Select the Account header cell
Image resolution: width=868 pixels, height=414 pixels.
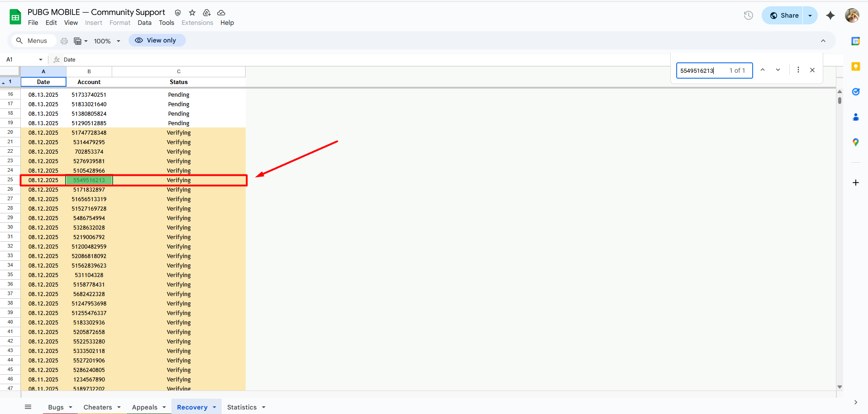coord(89,82)
